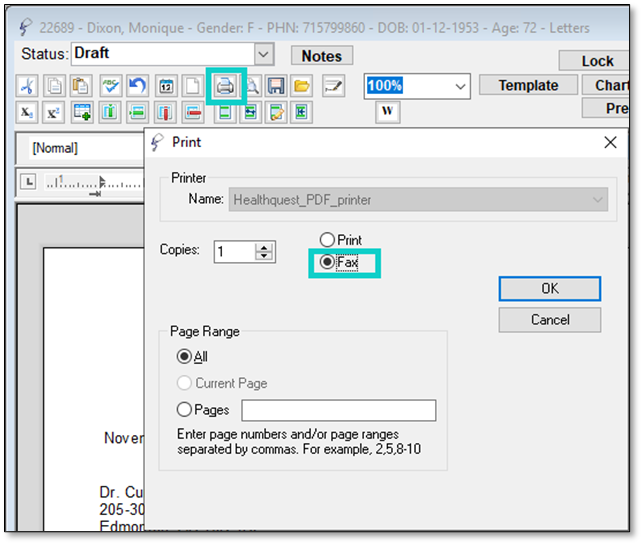The height and width of the screenshot is (545, 643).
Task: Choose the Pages range radio button
Action: click(x=184, y=410)
